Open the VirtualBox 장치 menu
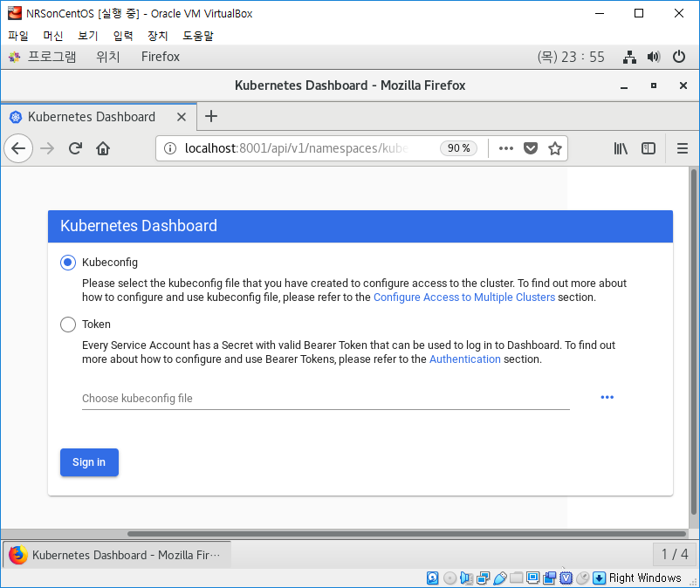The width and height of the screenshot is (700, 588). (x=158, y=36)
